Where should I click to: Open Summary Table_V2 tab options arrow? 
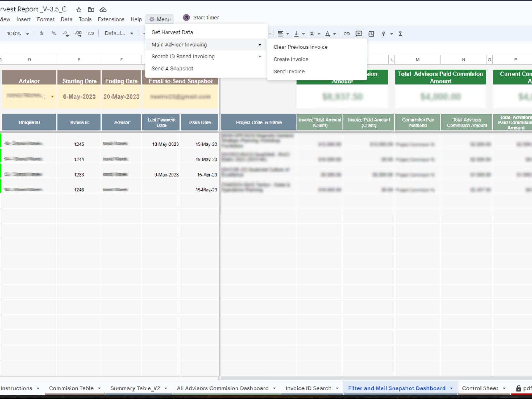(166, 388)
